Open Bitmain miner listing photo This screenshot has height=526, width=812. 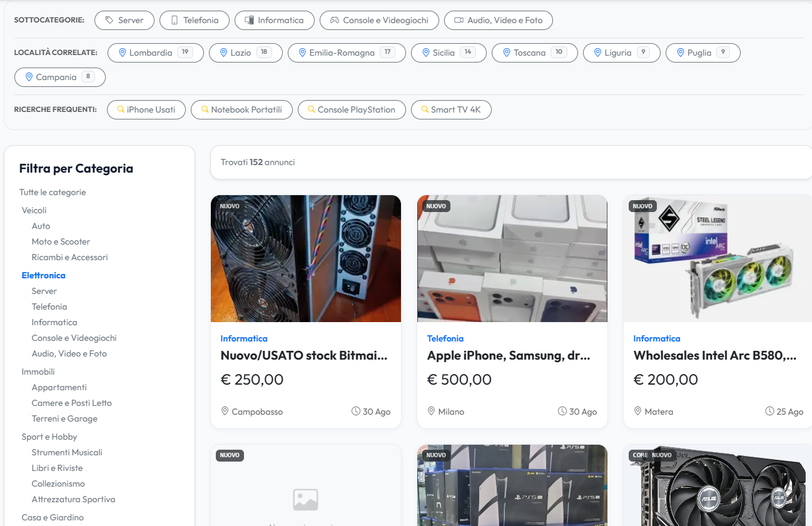click(306, 258)
